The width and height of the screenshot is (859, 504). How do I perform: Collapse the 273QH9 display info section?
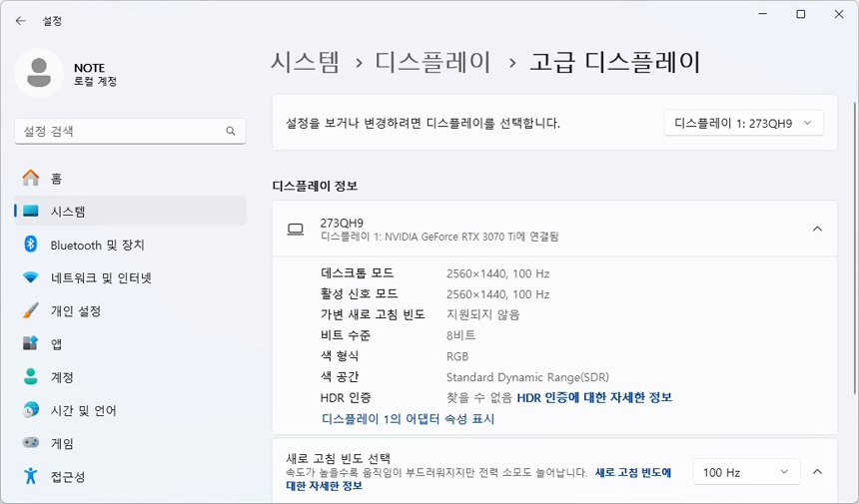pos(817,229)
